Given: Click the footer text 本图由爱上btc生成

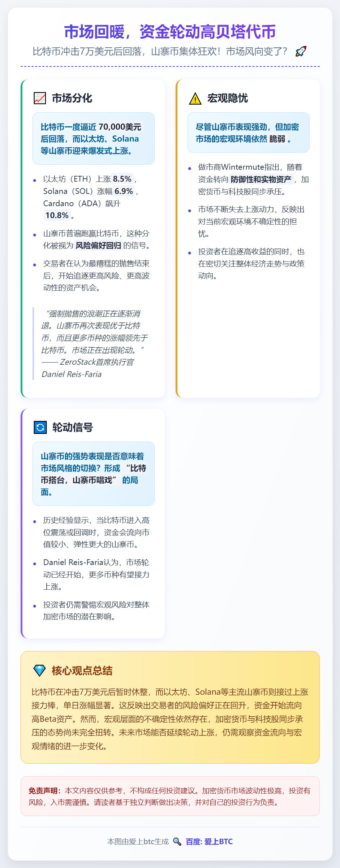Looking at the screenshot, I should pos(138,842).
